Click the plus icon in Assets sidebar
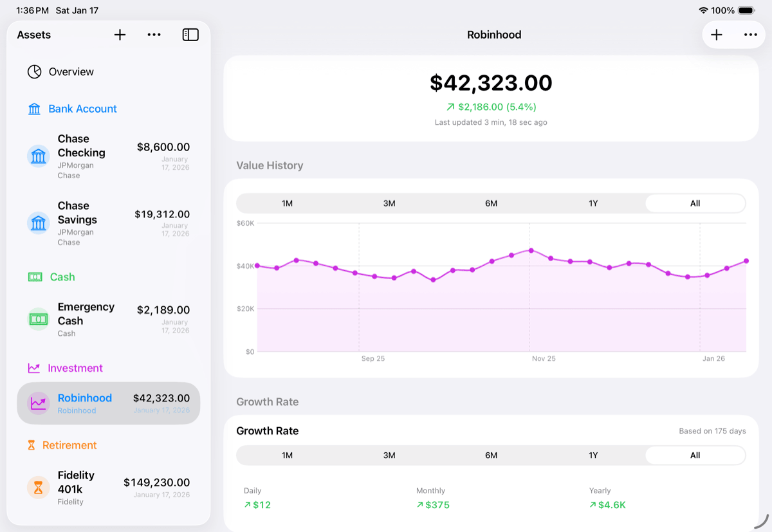The width and height of the screenshot is (772, 532). pos(120,35)
